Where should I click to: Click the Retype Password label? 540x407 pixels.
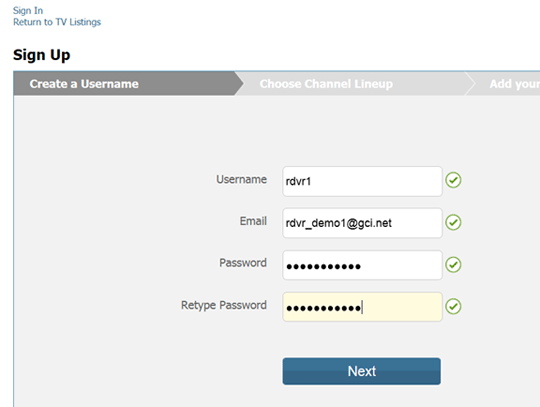click(x=224, y=305)
